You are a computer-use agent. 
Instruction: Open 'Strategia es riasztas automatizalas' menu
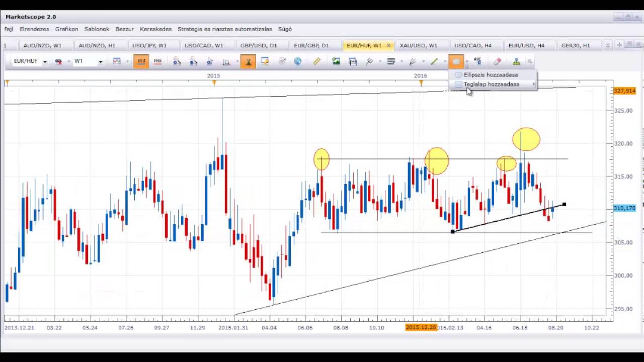[224, 29]
